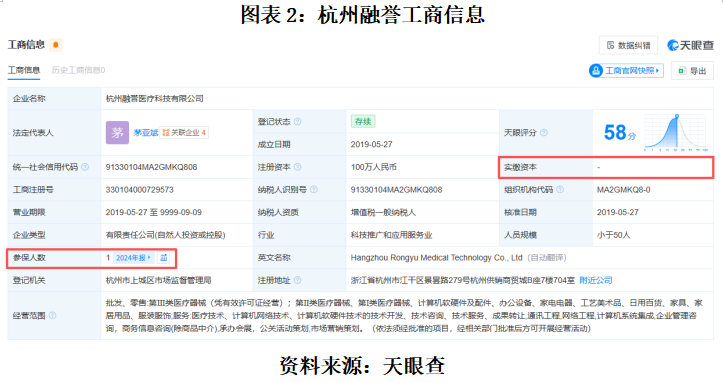Screen dimensions: 723x383
Task: Click help icon beside 天眼评分
Action: (x=544, y=133)
